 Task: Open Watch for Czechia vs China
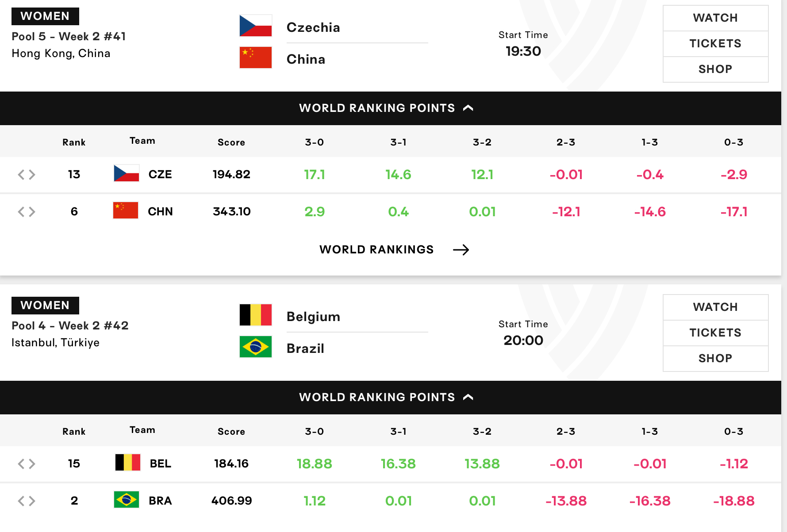(x=715, y=18)
